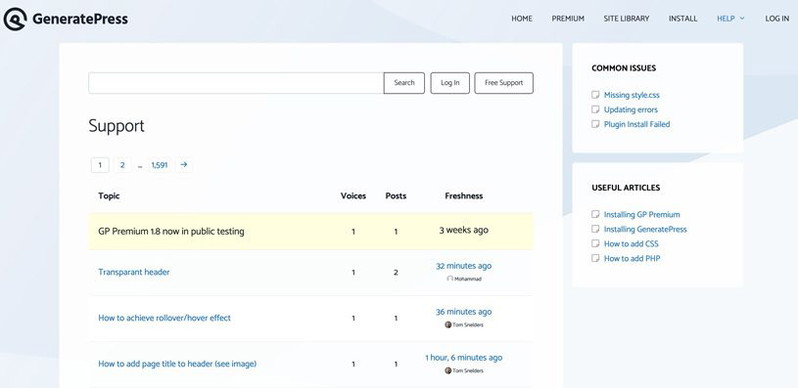
Task: Open the Premium menu item
Action: tap(568, 18)
